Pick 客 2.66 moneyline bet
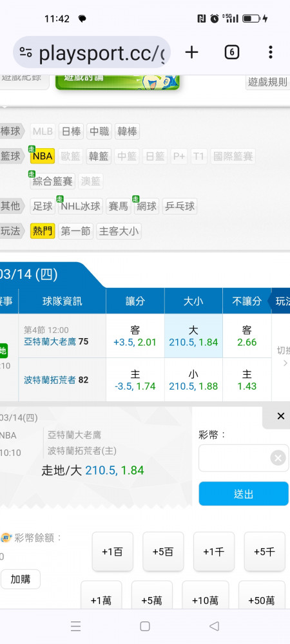The image size is (290, 644). click(247, 336)
